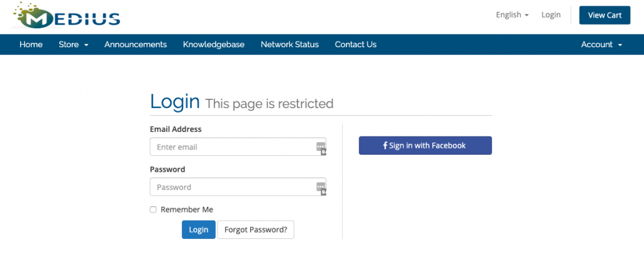The height and width of the screenshot is (266, 644).
Task: Open the English language dropdown
Action: (512, 15)
